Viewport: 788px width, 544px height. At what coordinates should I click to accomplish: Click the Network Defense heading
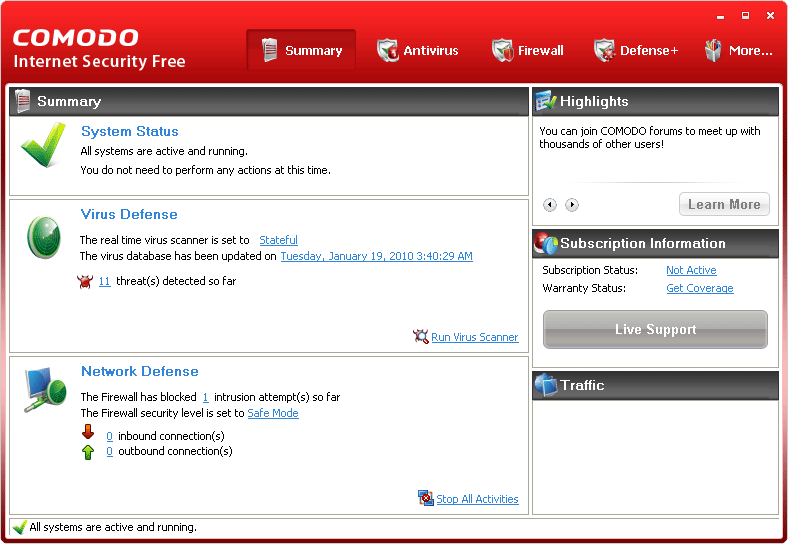[x=140, y=371]
